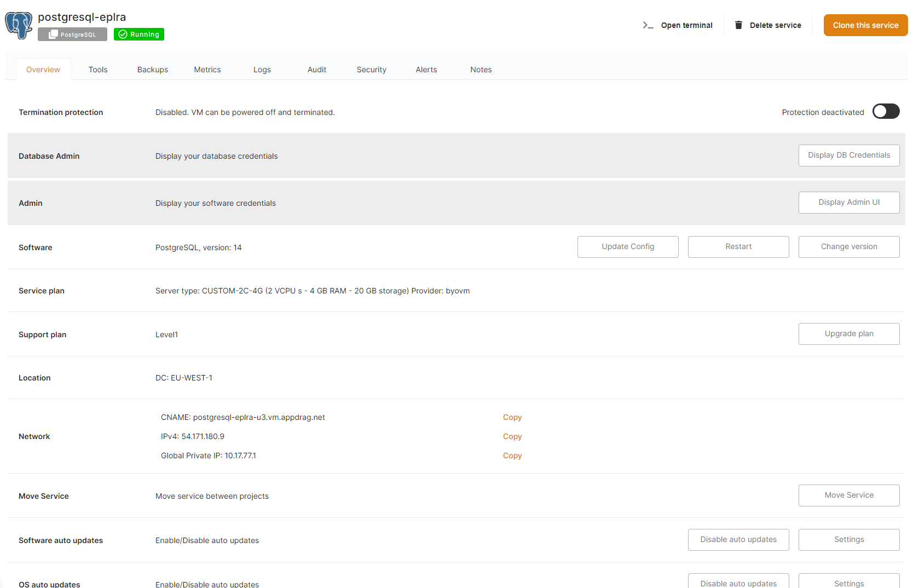
Task: Click the trash can delete icon
Action: point(738,25)
